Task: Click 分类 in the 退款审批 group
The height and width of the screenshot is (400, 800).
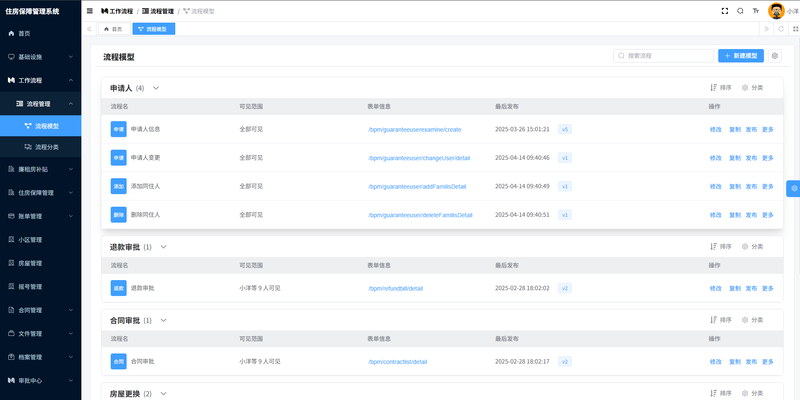Action: point(752,247)
